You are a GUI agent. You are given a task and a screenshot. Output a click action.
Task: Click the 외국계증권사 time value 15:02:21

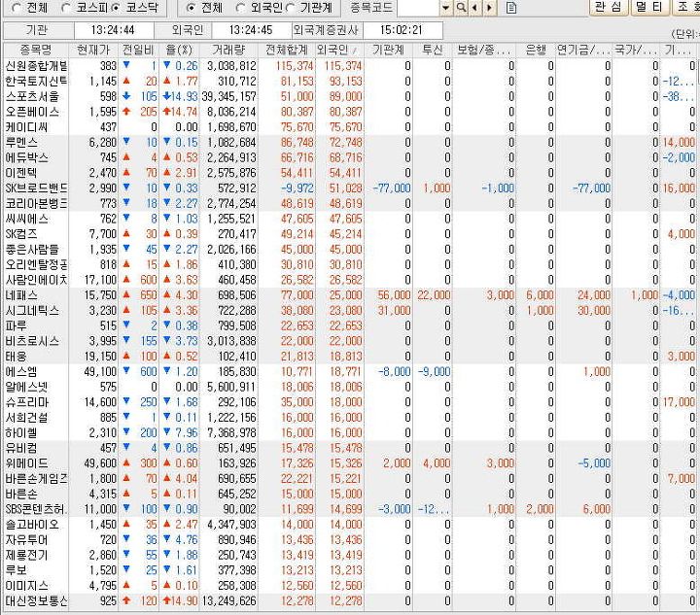[401, 30]
